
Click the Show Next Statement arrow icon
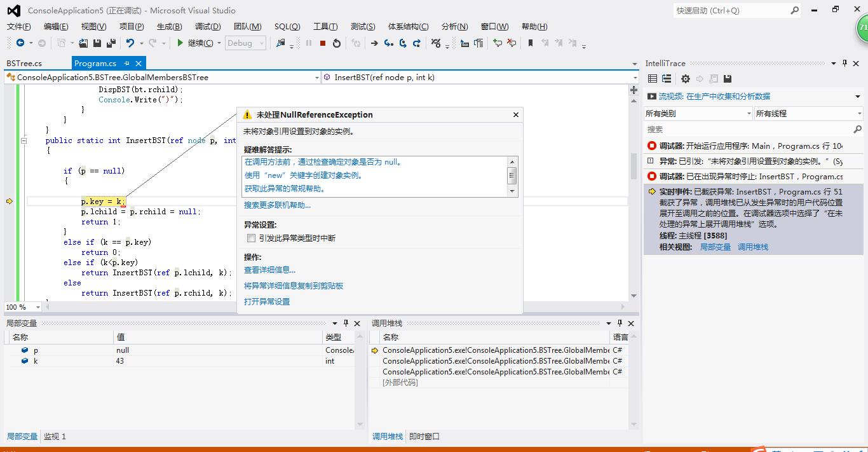[x=374, y=43]
